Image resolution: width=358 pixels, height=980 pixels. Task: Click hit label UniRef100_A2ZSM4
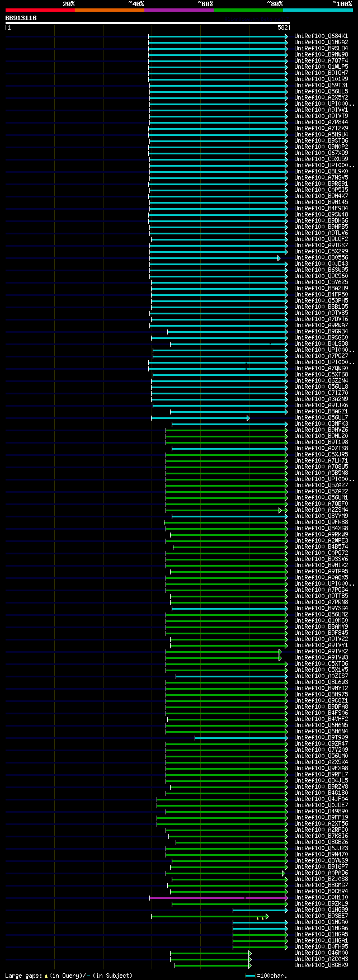tap(321, 510)
